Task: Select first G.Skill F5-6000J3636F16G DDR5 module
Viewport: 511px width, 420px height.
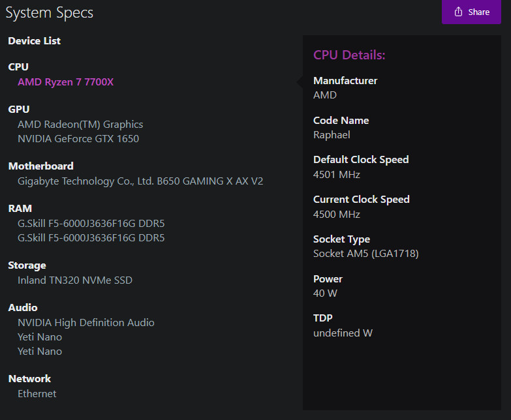Action: pyautogui.click(x=91, y=223)
